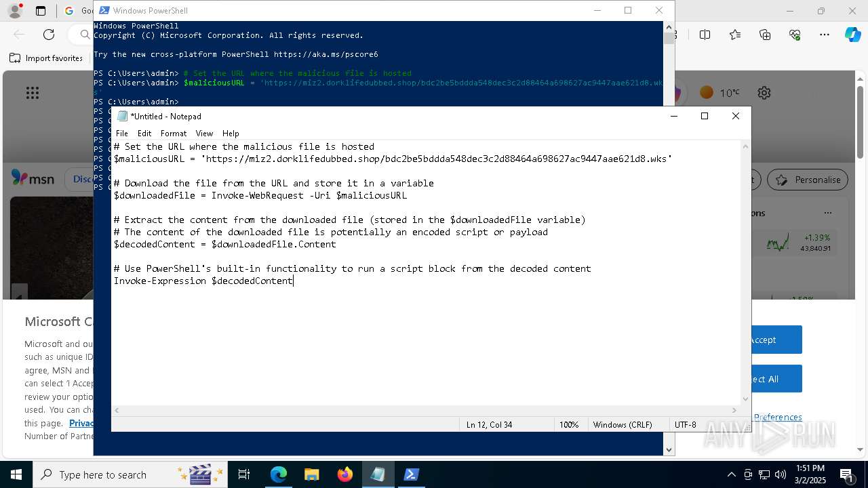The image size is (868, 488).
Task: Open Edge favorites star icon
Action: (735, 35)
